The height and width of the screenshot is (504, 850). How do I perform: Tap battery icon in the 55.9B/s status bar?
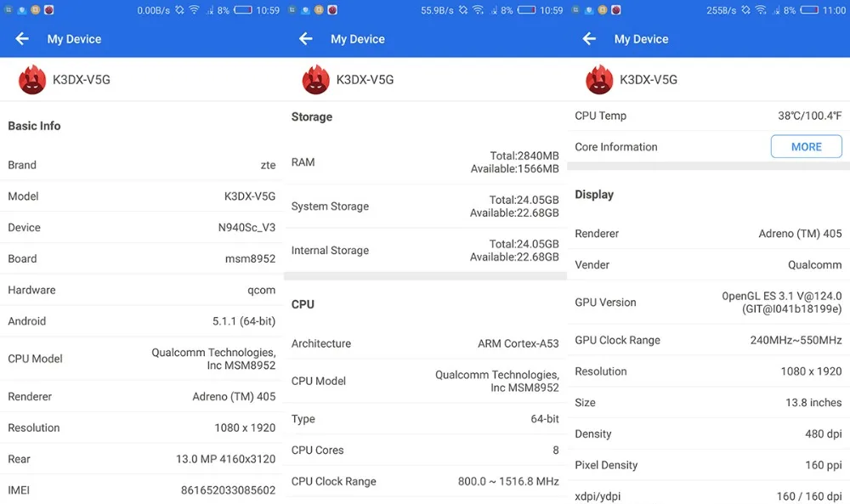pyautogui.click(x=526, y=9)
